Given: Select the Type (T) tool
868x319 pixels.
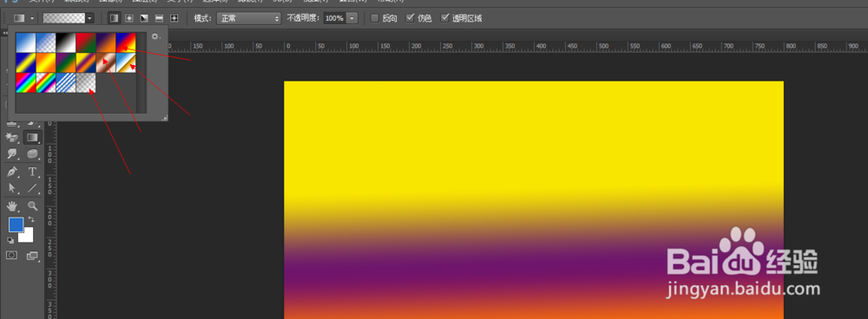Looking at the screenshot, I should point(33,172).
